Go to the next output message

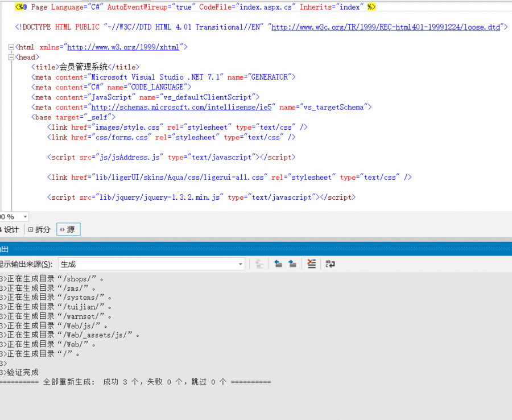(292, 264)
